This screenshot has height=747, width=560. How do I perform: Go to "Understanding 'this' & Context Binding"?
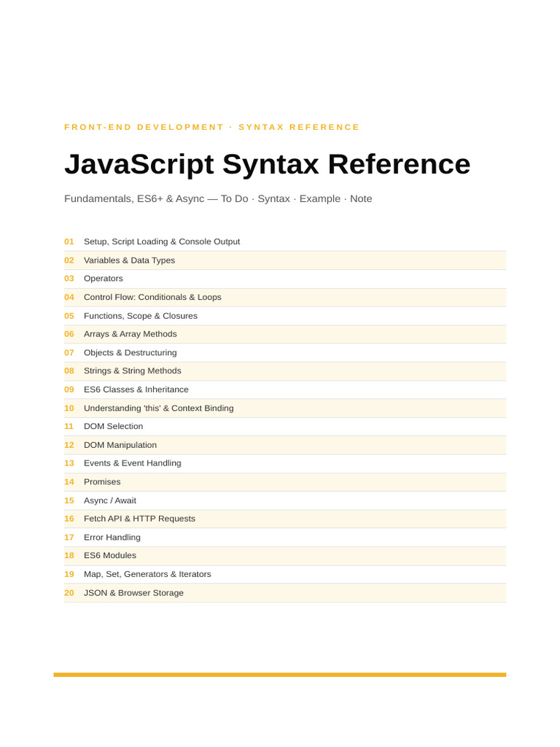(285, 409)
